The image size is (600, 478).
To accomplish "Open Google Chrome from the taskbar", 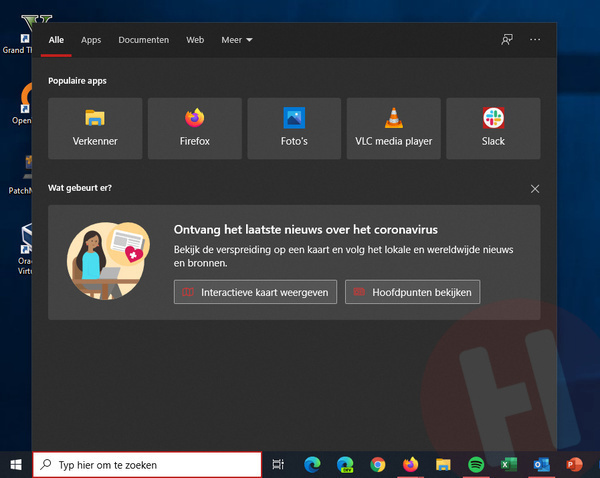I will [378, 465].
